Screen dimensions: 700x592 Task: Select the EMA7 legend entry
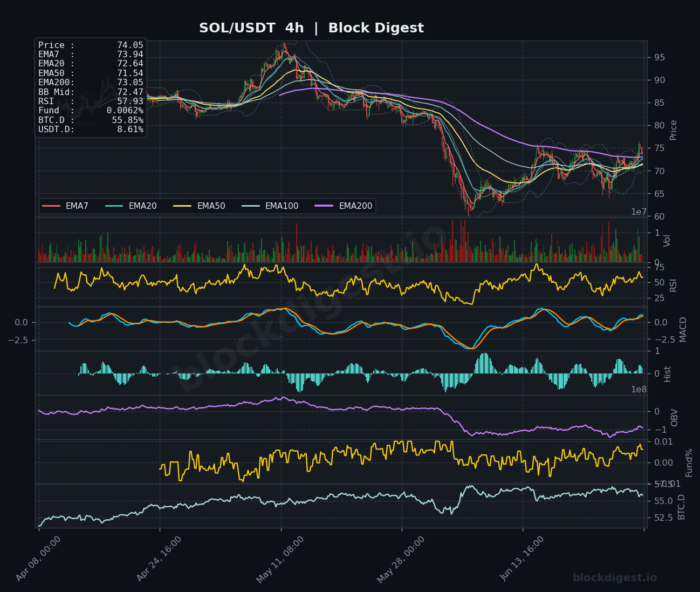(x=65, y=206)
